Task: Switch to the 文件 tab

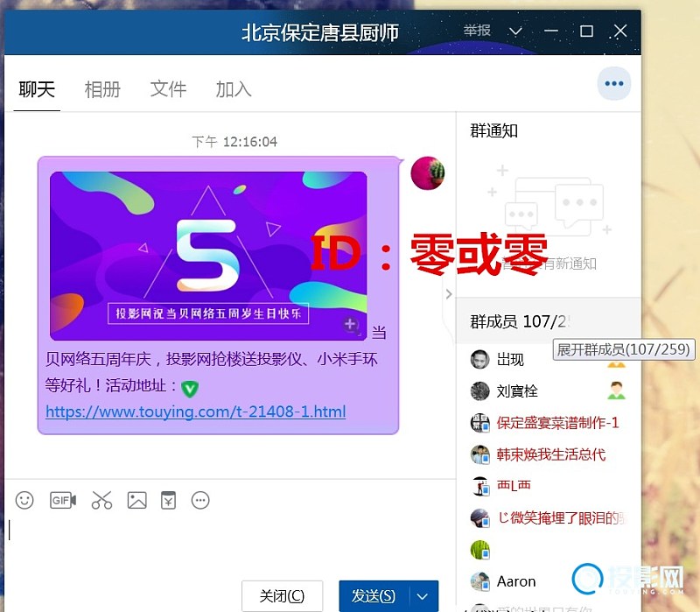Action: pos(168,89)
